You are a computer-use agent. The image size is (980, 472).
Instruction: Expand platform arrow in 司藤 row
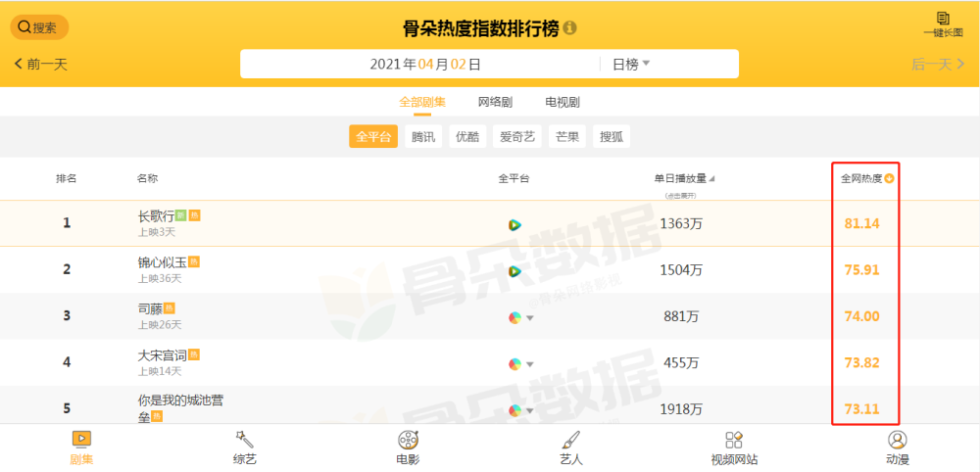tap(530, 318)
